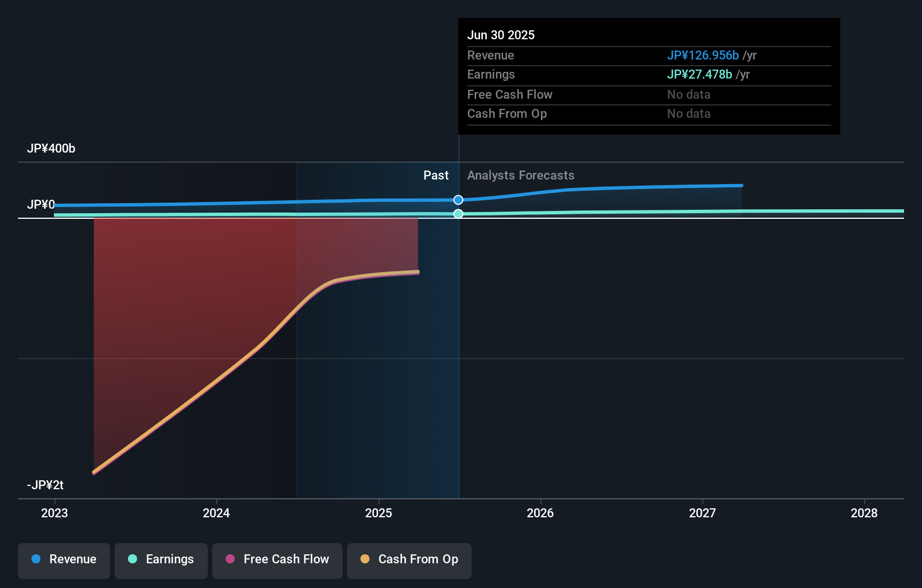
Task: Click the Earnings row label in tooltip
Action: [x=491, y=75]
